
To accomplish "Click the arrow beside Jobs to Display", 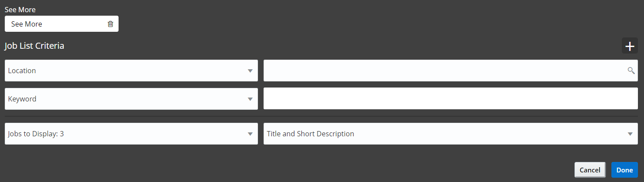I will pyautogui.click(x=250, y=134).
